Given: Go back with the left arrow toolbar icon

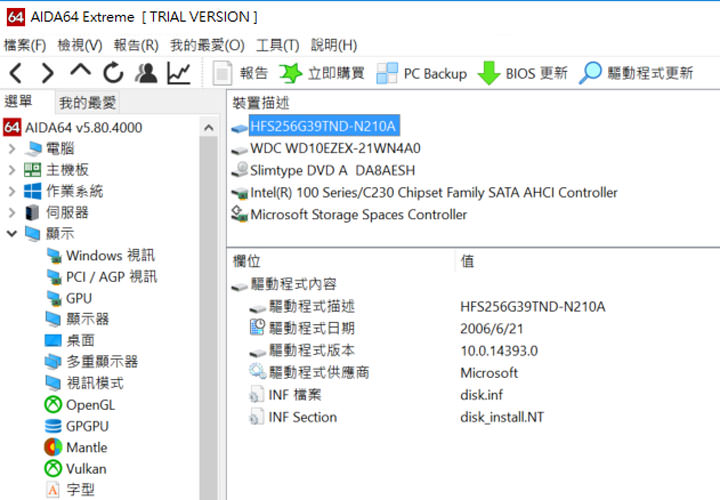Looking at the screenshot, I should 16,73.
